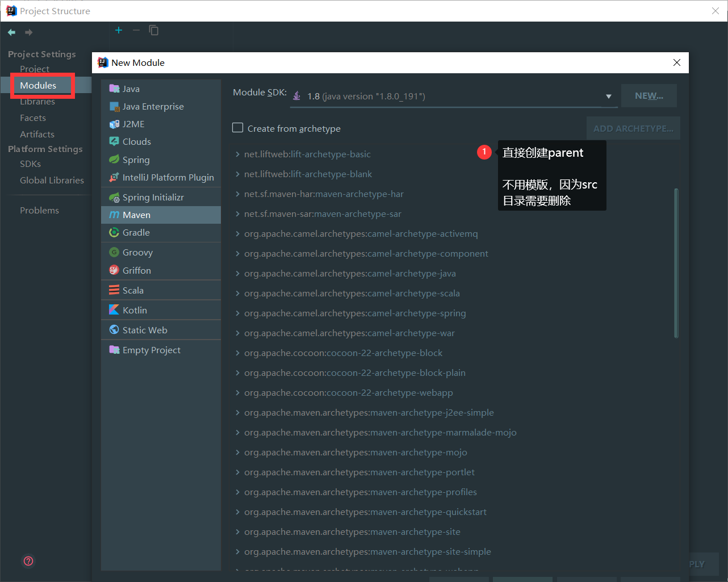Open Artifacts settings section
This screenshot has width=728, height=582.
pyautogui.click(x=37, y=134)
